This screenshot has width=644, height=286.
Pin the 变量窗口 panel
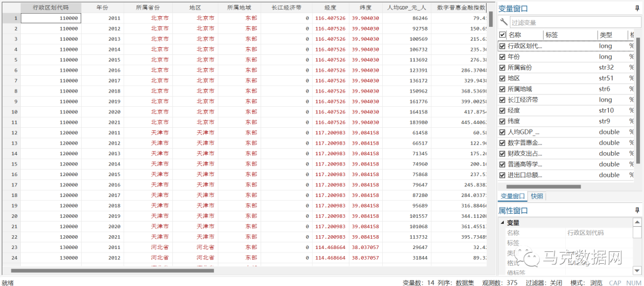[637, 8]
